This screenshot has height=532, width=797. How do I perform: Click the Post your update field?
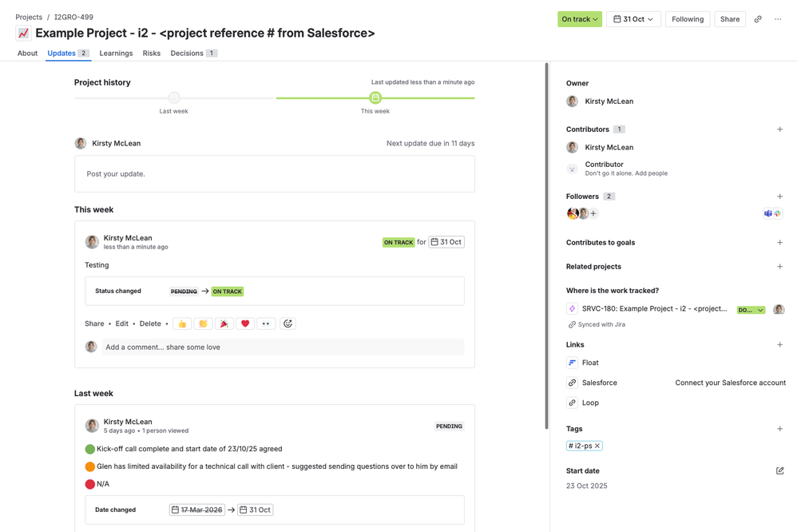pyautogui.click(x=274, y=173)
